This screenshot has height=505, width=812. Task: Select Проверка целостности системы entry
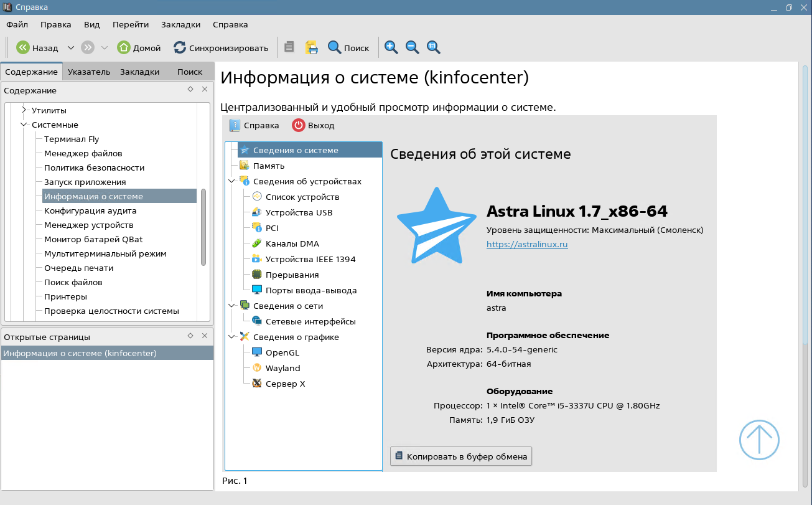(111, 311)
